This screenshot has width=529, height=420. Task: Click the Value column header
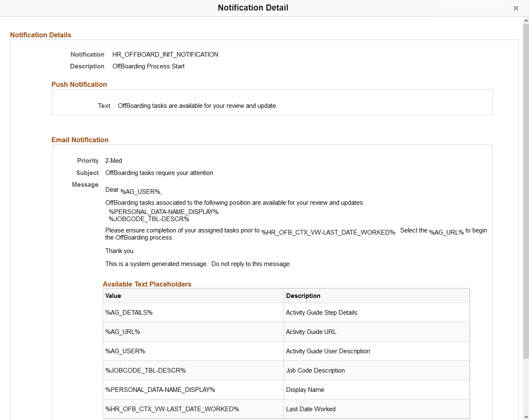[113, 295]
